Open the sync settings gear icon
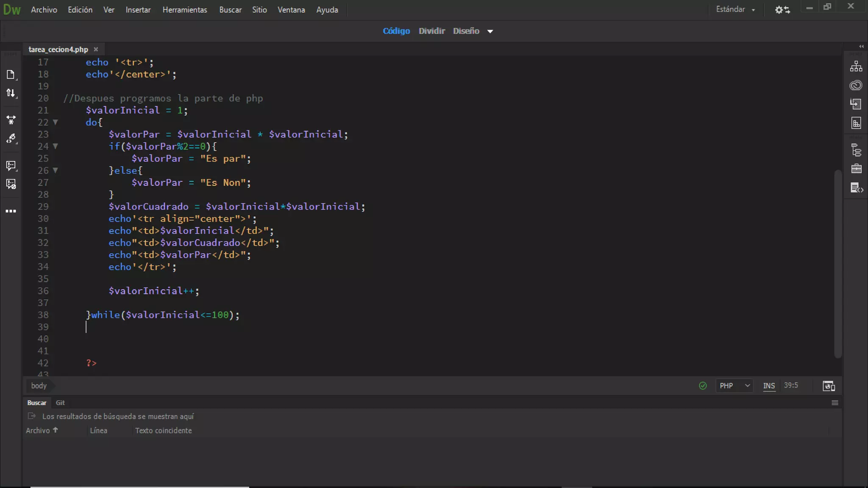The width and height of the screenshot is (868, 488). (x=782, y=10)
